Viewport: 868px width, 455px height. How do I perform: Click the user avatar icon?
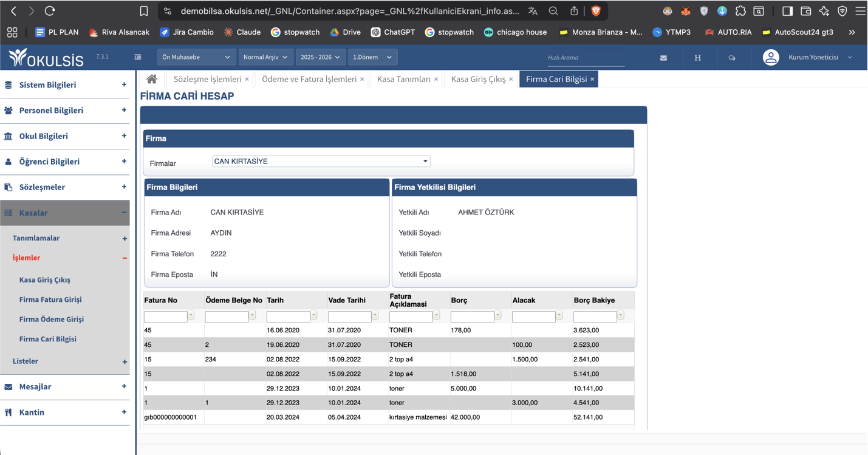click(771, 57)
